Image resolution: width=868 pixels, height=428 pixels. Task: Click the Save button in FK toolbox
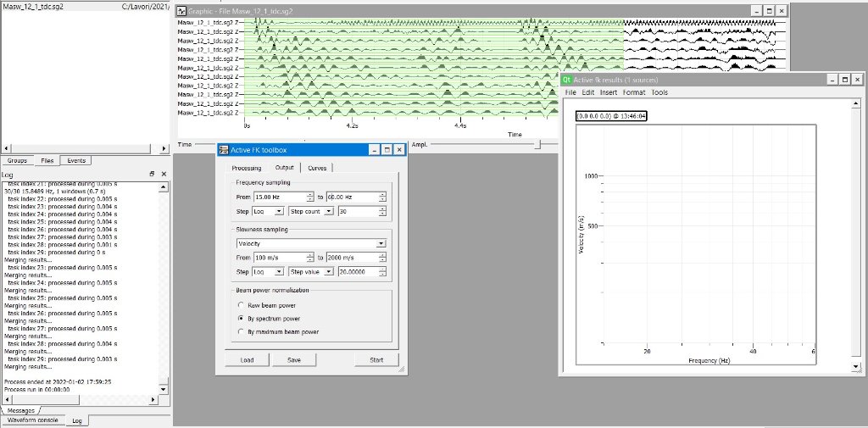[x=293, y=360]
